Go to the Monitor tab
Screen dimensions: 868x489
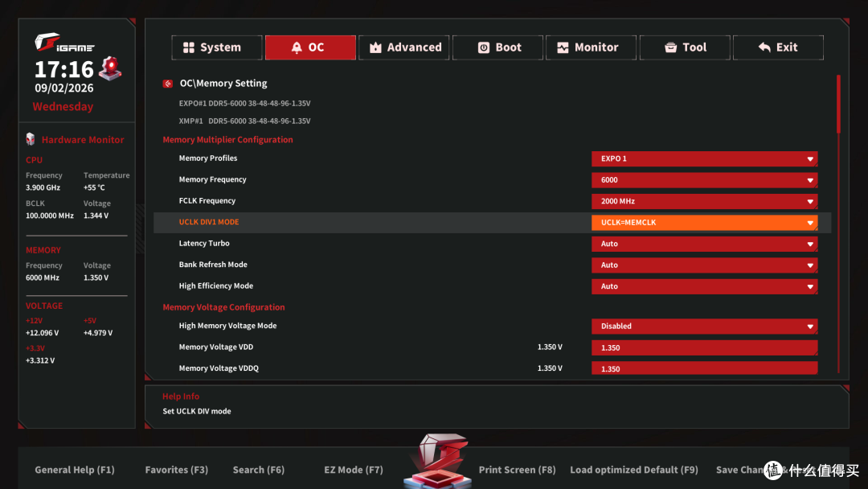point(592,47)
